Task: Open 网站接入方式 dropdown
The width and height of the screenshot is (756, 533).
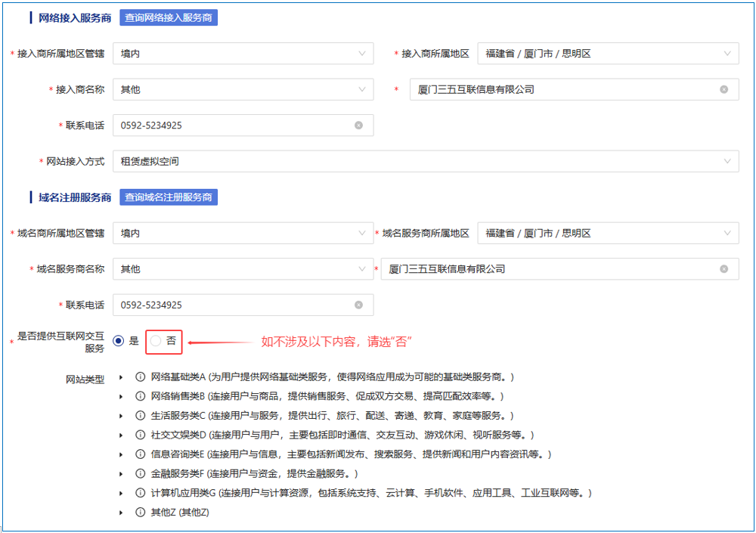Action: (x=426, y=161)
